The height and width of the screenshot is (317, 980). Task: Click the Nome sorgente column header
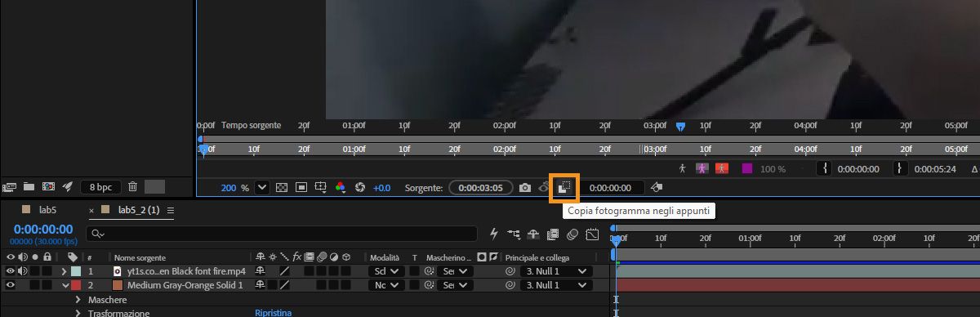pyautogui.click(x=140, y=258)
